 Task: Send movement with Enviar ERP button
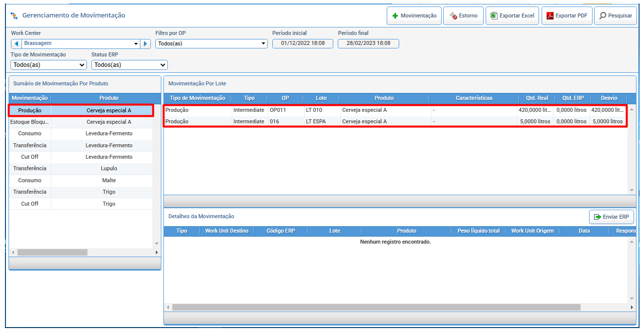point(612,217)
